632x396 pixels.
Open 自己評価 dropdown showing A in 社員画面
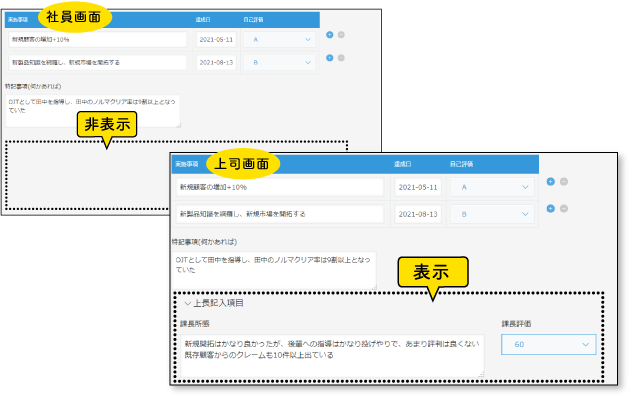pyautogui.click(x=280, y=40)
